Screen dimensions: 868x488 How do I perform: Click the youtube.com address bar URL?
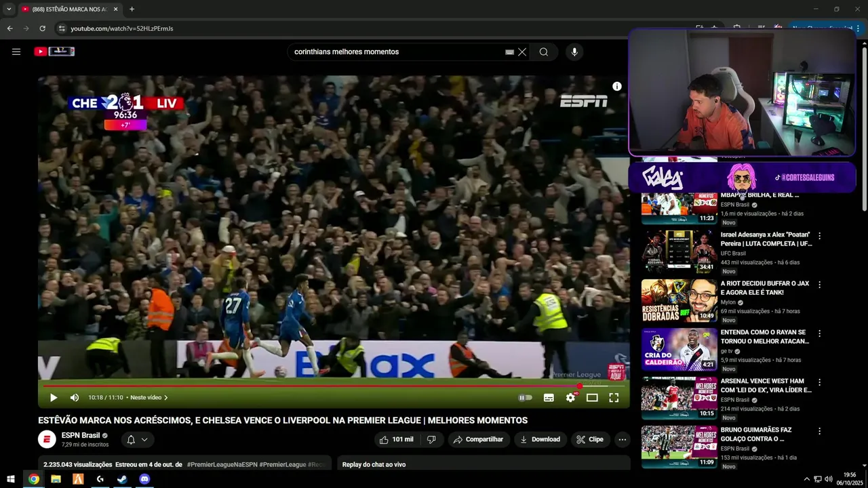122,28
